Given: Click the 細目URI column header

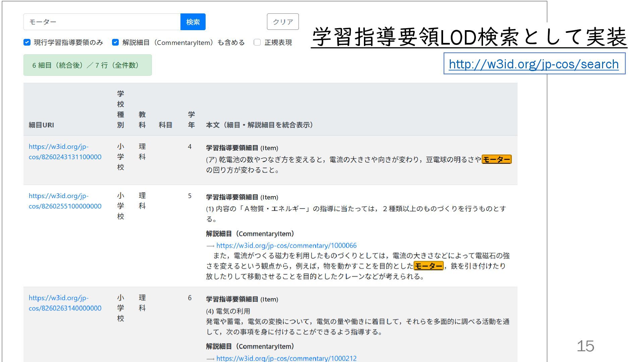Looking at the screenshot, I should point(41,125).
